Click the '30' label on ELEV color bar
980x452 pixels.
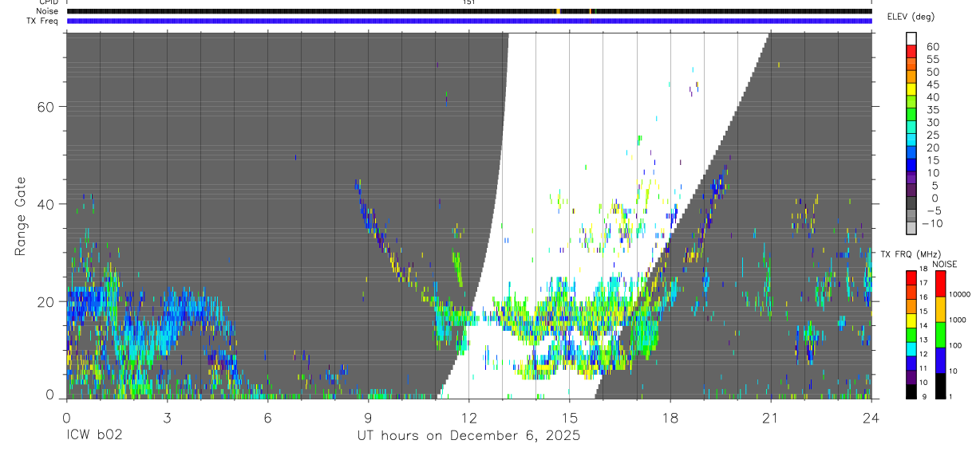tap(932, 122)
